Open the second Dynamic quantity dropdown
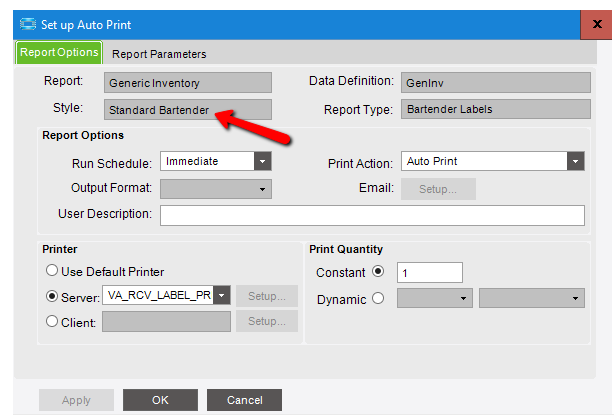 (x=576, y=298)
